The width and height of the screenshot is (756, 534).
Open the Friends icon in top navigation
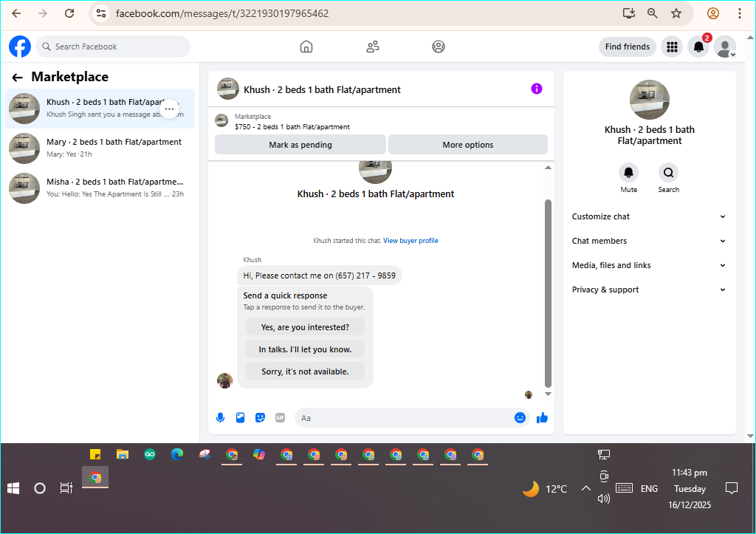point(373,47)
